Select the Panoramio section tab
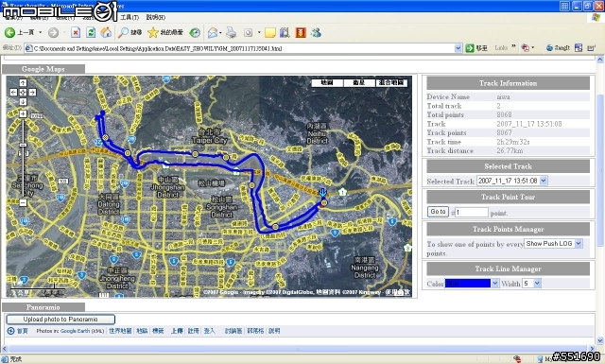This screenshot has width=605, height=364. (43, 307)
